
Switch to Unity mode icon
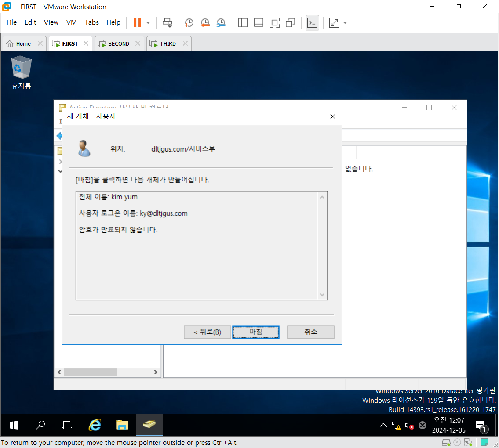click(x=290, y=22)
